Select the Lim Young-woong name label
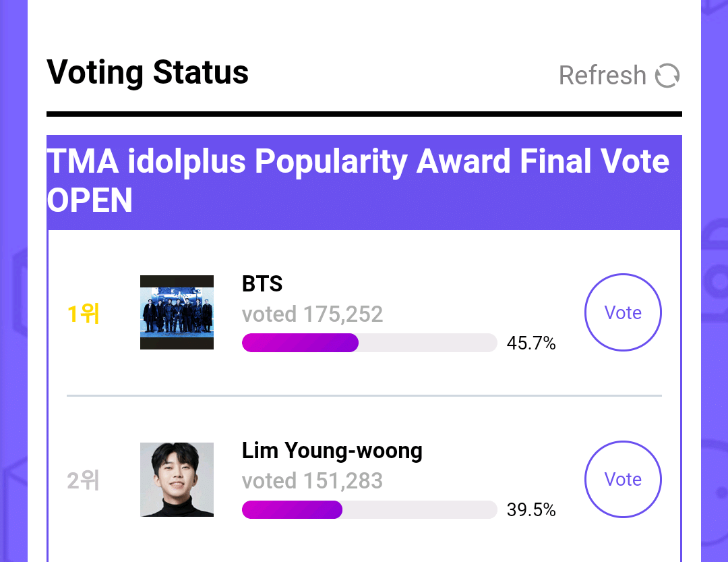 pyautogui.click(x=332, y=451)
